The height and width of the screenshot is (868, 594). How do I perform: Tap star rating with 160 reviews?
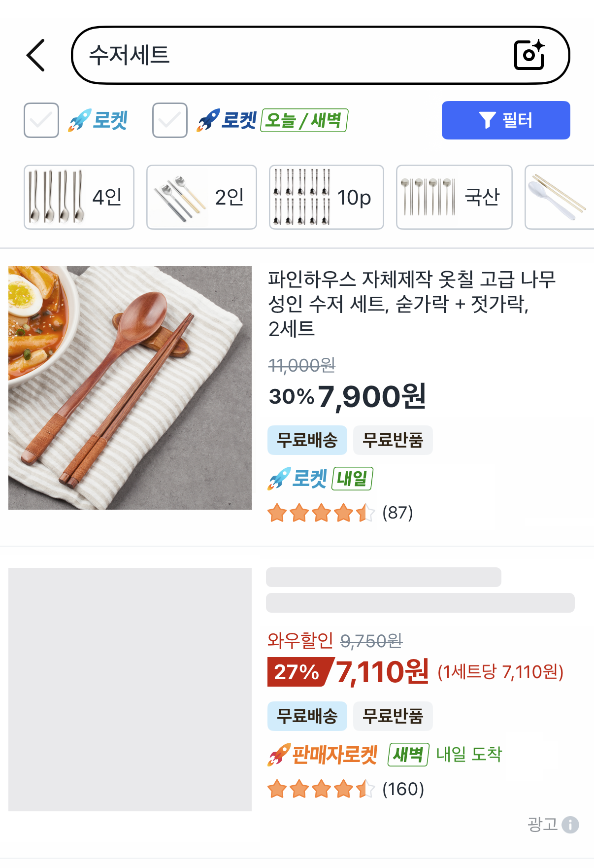[321, 789]
